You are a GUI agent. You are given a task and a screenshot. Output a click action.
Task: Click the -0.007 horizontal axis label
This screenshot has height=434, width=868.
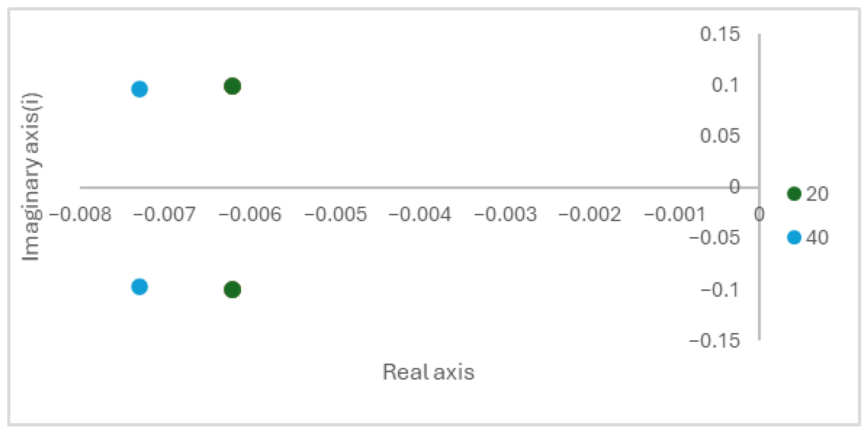(164, 214)
